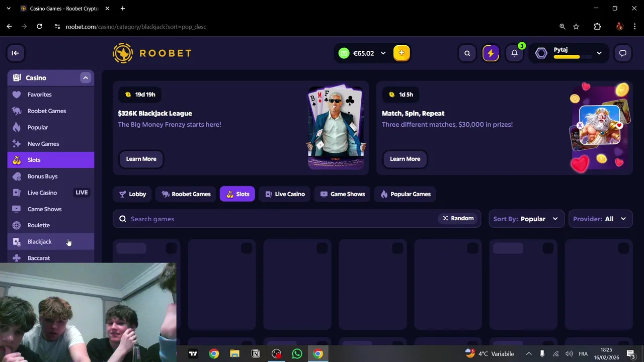The width and height of the screenshot is (644, 362).
Task: Click Learn More for Blackjack League
Action: click(x=141, y=159)
